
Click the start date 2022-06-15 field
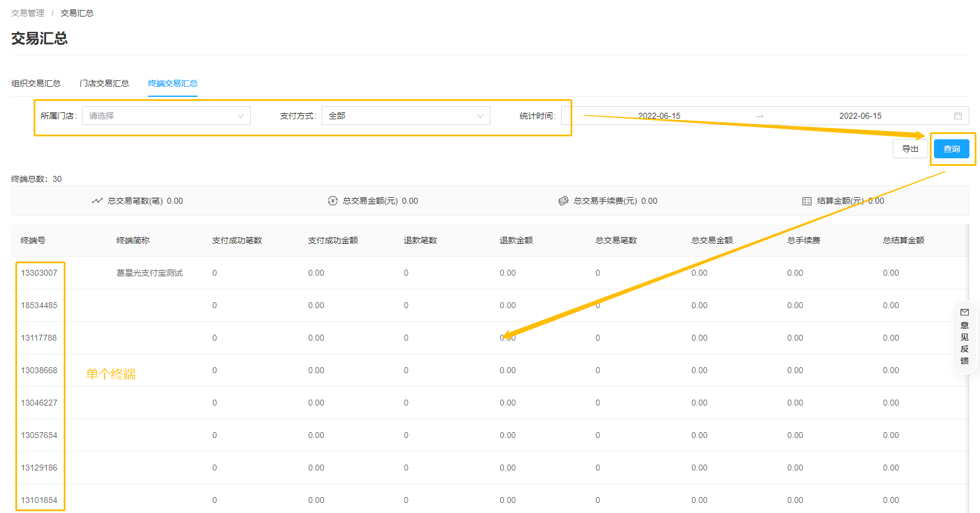pyautogui.click(x=659, y=116)
